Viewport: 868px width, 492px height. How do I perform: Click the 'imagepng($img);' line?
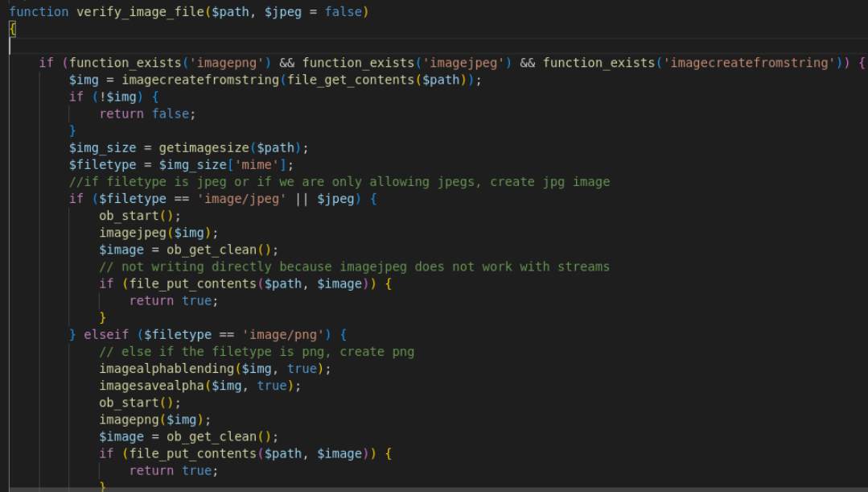(x=155, y=420)
